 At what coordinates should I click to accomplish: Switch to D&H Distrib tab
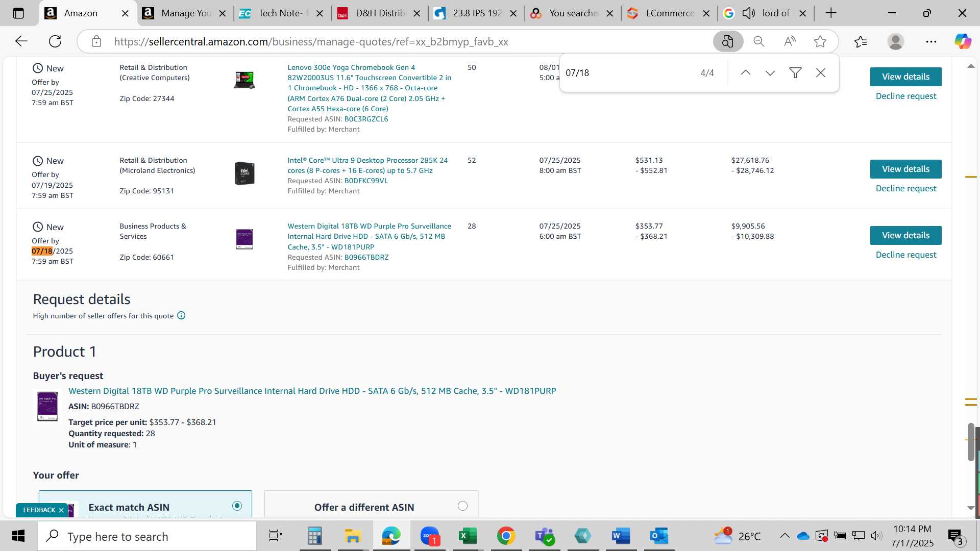point(379,13)
